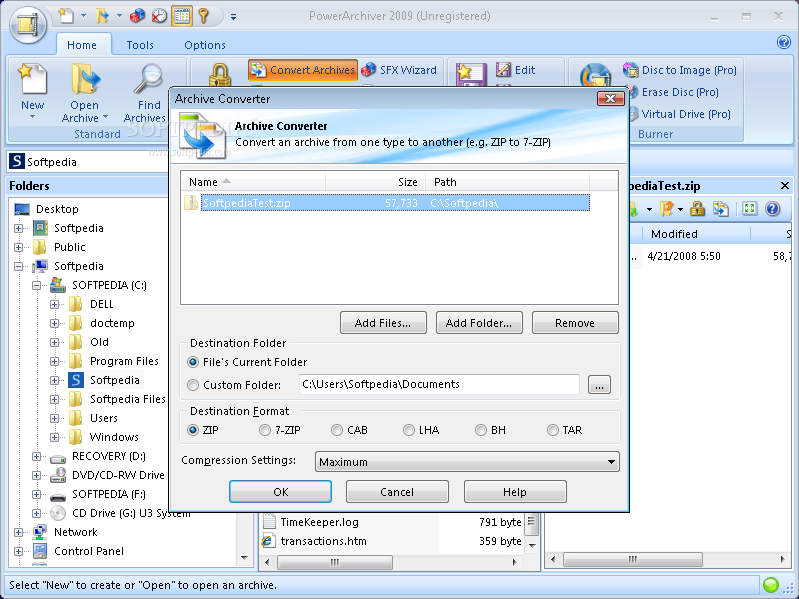Screen dimensions: 799x599
Task: Click the padlock encrypt icon in archive toolbar
Action: tap(697, 209)
